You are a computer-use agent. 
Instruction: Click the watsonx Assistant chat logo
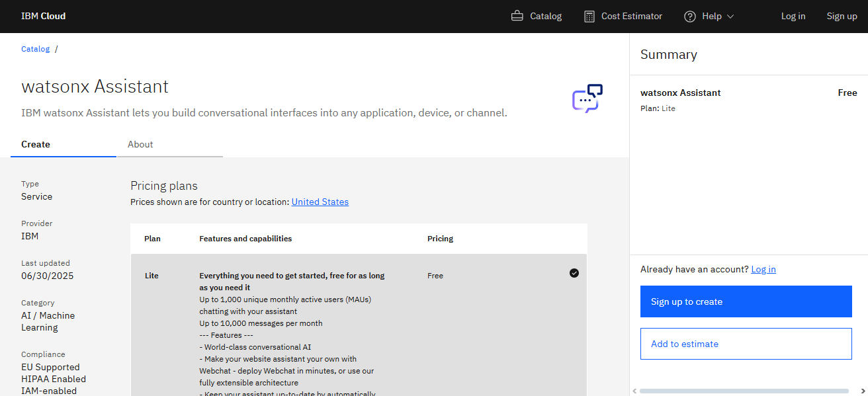coord(587,99)
